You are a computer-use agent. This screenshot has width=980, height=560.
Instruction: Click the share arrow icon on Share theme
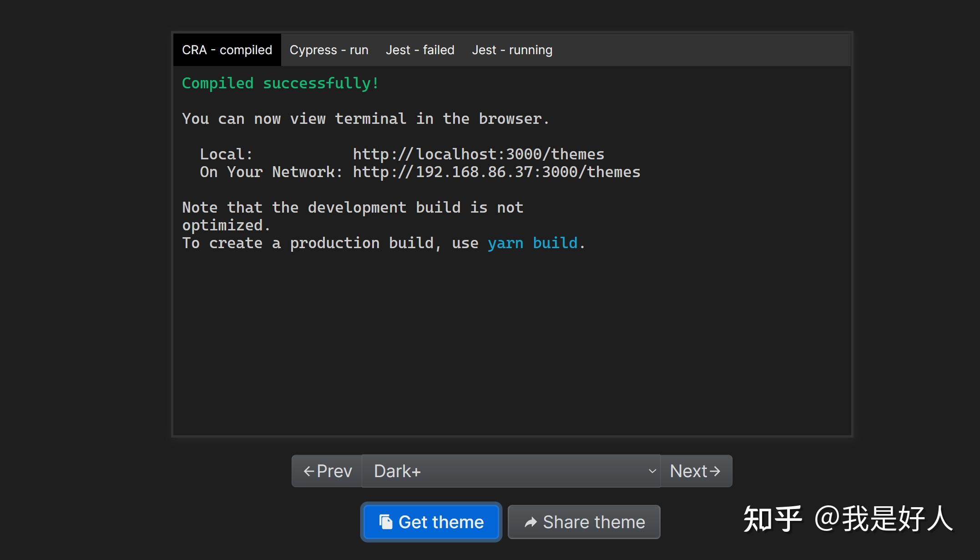pos(531,522)
